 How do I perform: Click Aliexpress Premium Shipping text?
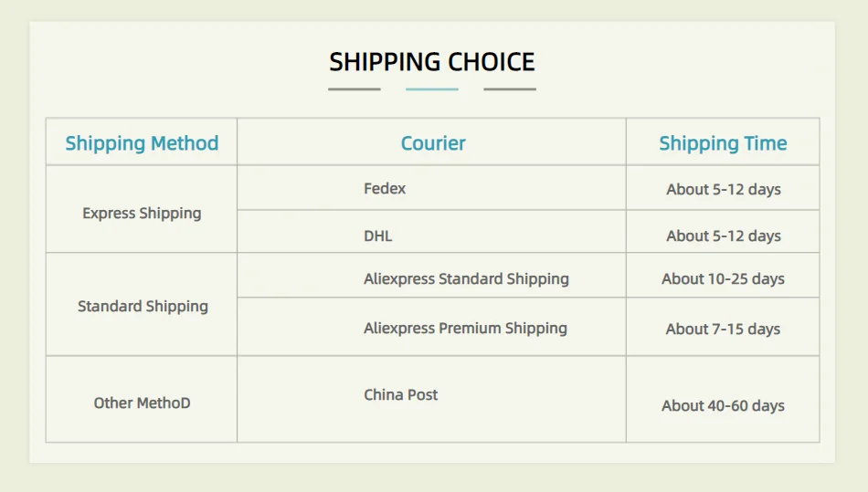[x=465, y=329]
